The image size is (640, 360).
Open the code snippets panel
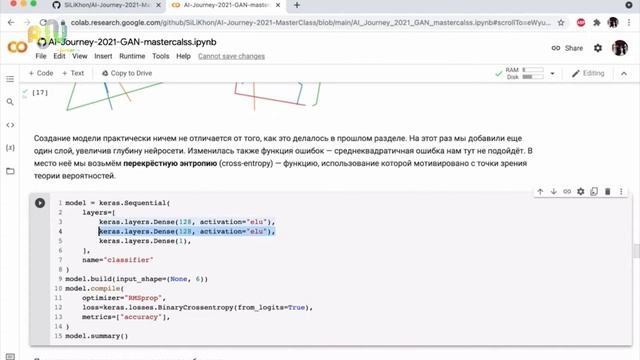tap(10, 125)
